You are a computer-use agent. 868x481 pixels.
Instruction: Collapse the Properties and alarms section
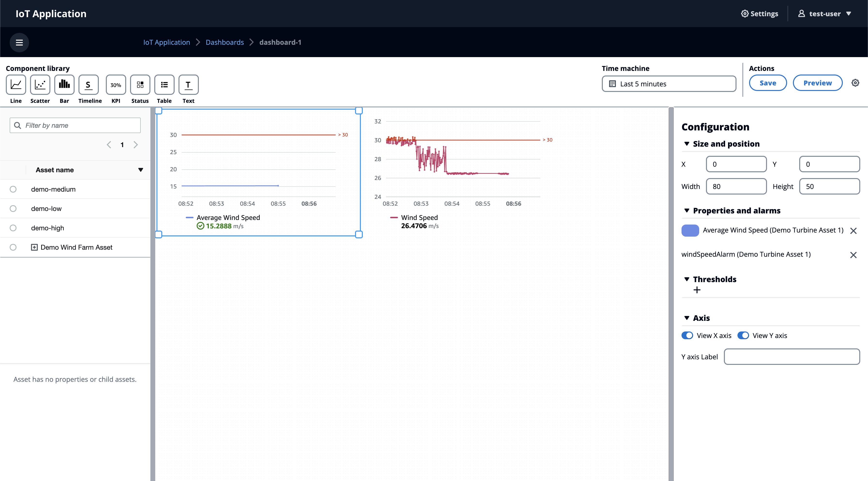click(x=687, y=210)
